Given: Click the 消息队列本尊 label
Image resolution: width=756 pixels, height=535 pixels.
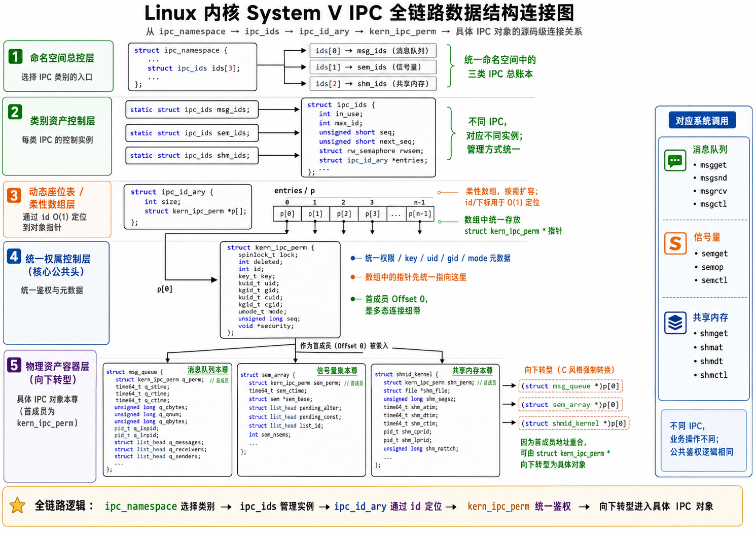Looking at the screenshot, I should [x=208, y=370].
